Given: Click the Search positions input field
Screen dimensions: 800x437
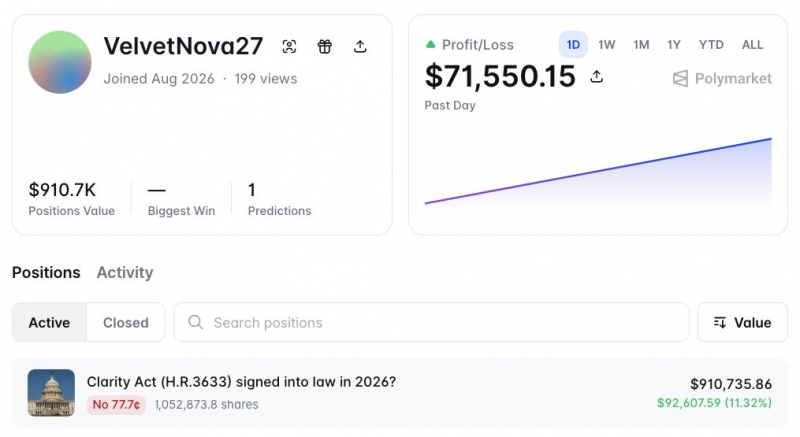Looking at the screenshot, I should 432,322.
